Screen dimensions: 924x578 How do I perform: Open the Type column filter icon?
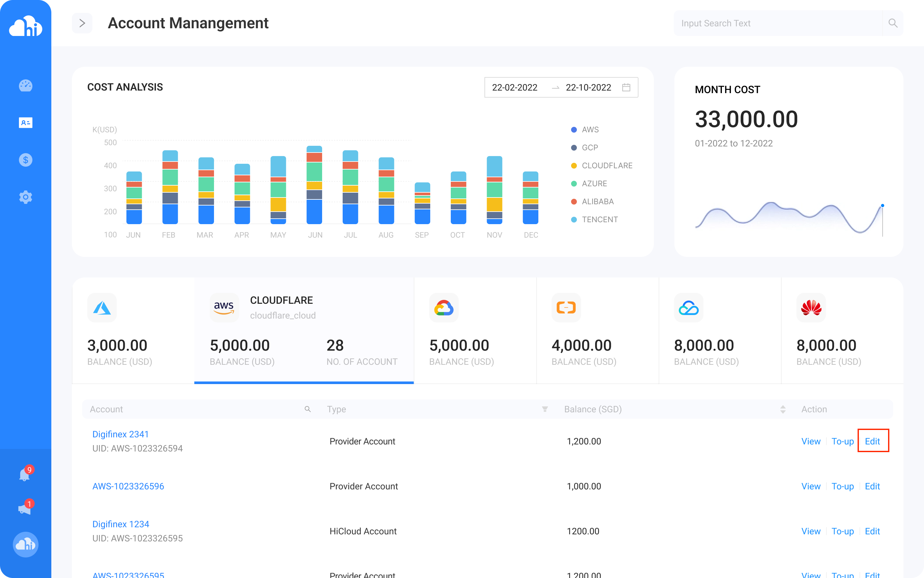[545, 409]
